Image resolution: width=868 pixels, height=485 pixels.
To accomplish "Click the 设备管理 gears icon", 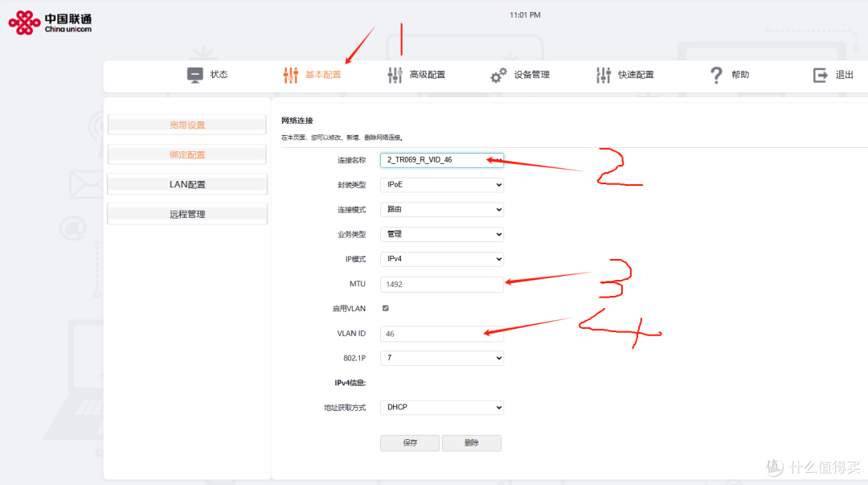I will [x=498, y=75].
